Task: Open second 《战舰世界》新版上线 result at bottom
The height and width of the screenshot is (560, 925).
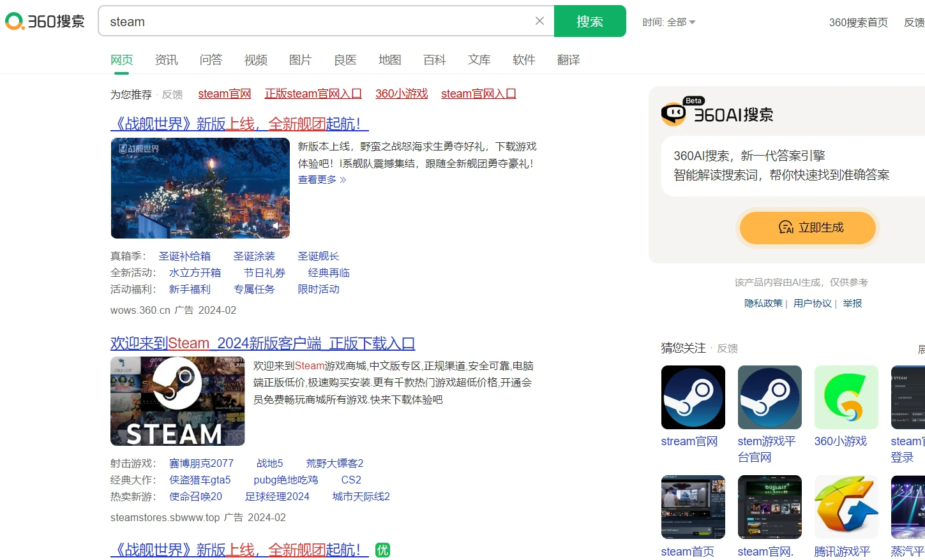Action: coord(239,550)
